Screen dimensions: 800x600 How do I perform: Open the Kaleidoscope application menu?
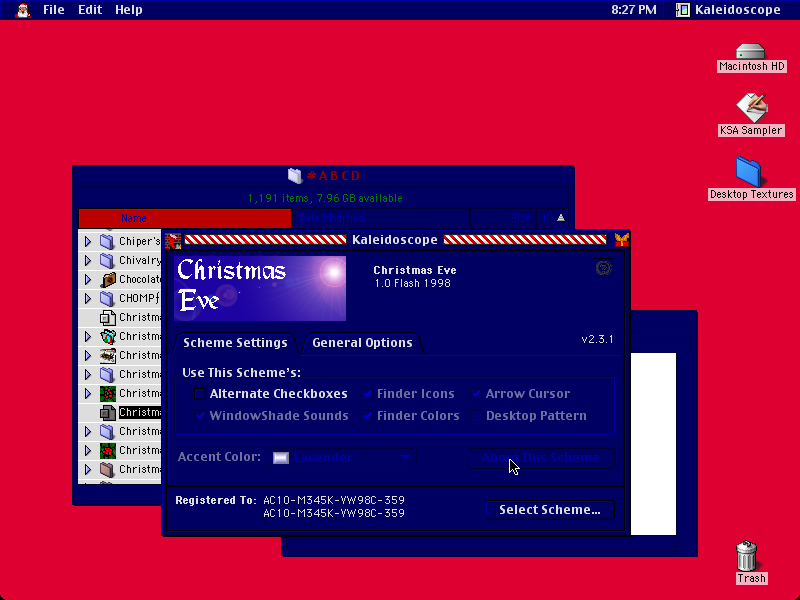[x=728, y=10]
